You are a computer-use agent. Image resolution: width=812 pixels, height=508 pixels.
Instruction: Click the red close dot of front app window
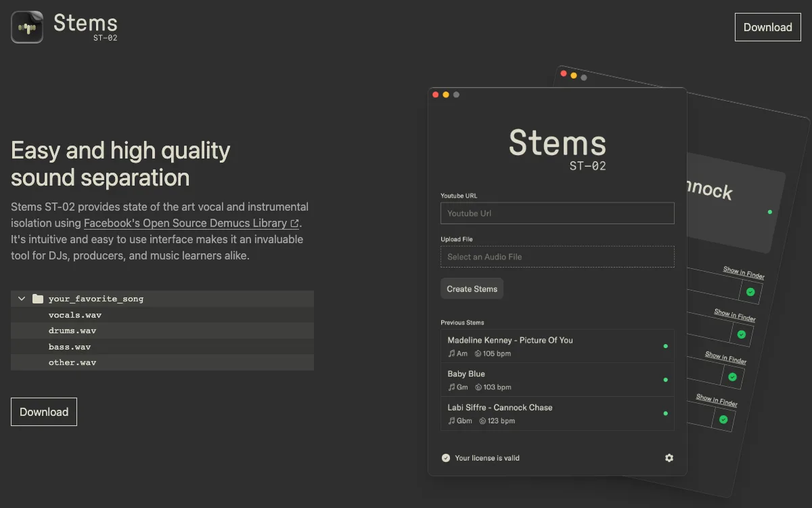point(436,95)
